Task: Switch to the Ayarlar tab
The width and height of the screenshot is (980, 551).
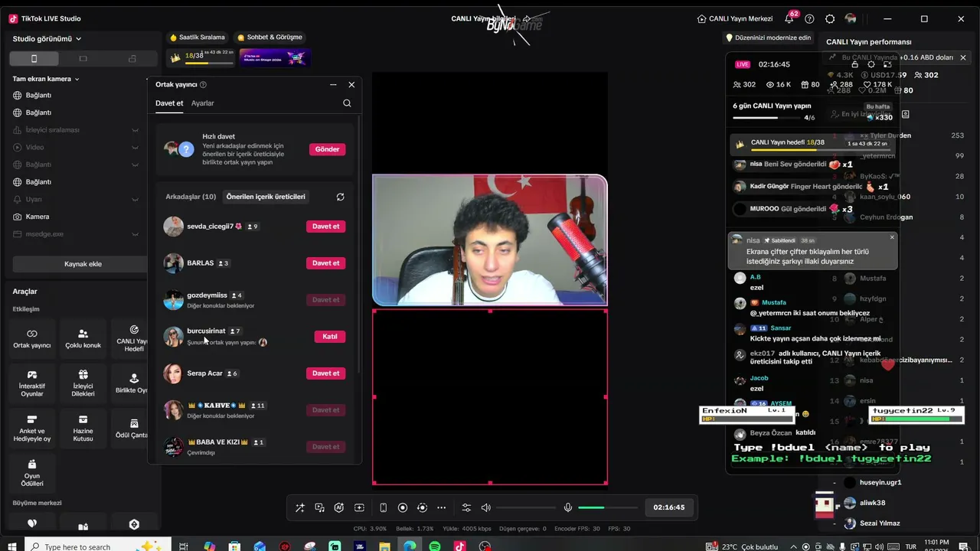Action: coord(203,103)
